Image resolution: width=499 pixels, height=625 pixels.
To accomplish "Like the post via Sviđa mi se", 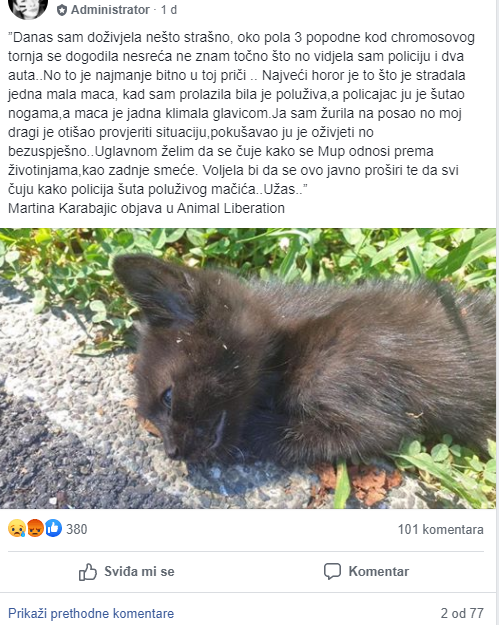I will [x=127, y=572].
